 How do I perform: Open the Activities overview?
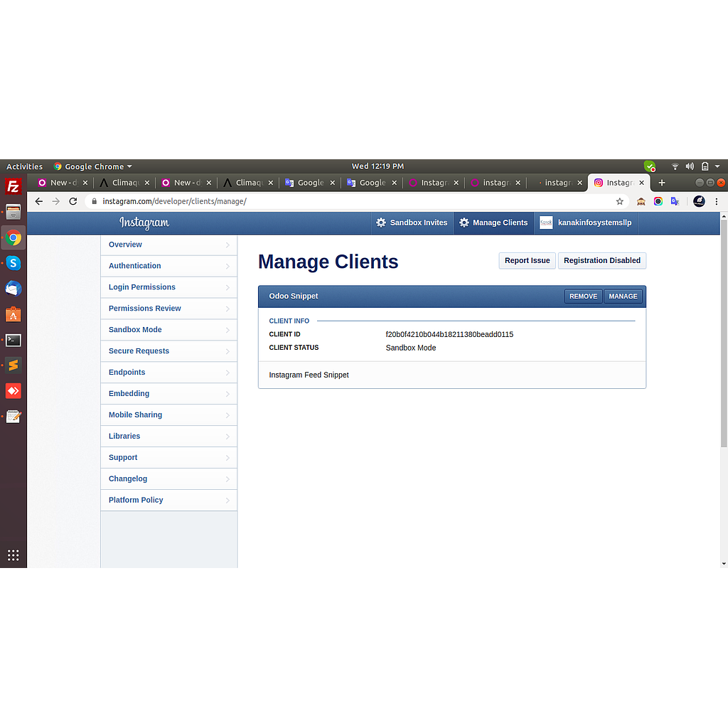[x=24, y=166]
